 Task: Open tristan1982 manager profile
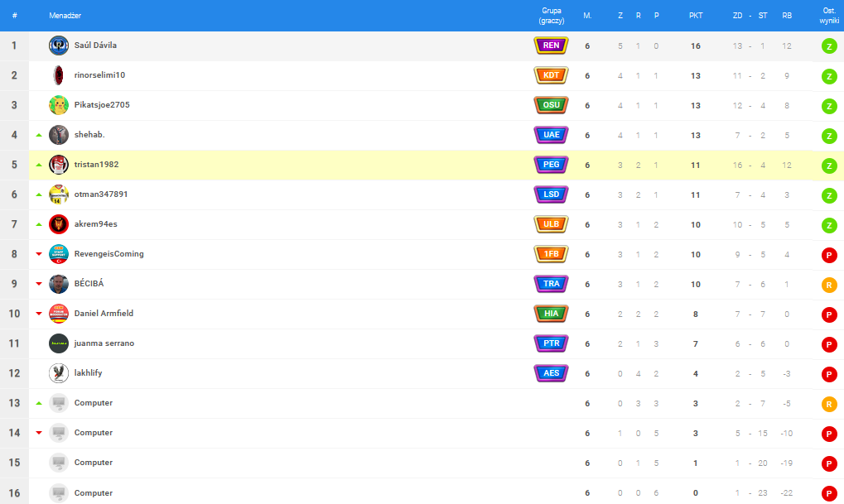[96, 165]
